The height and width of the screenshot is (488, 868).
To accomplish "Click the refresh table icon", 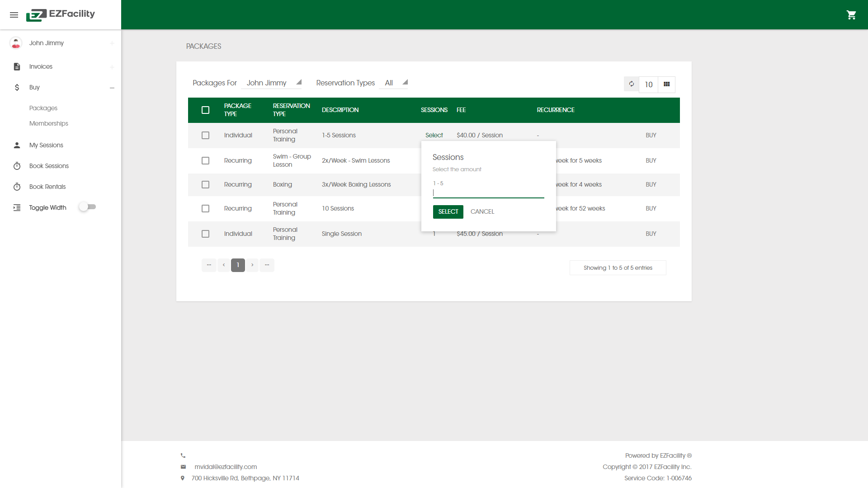I will (x=632, y=84).
